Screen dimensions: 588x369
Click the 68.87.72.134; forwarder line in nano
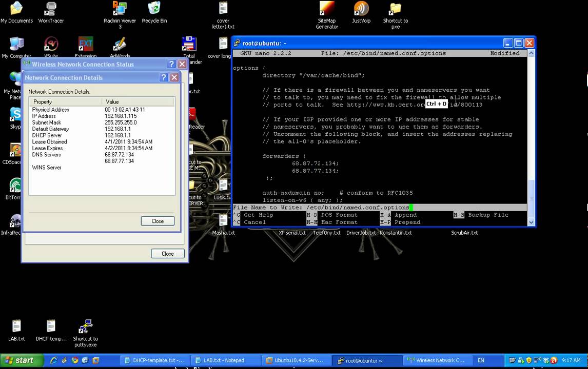coord(316,163)
